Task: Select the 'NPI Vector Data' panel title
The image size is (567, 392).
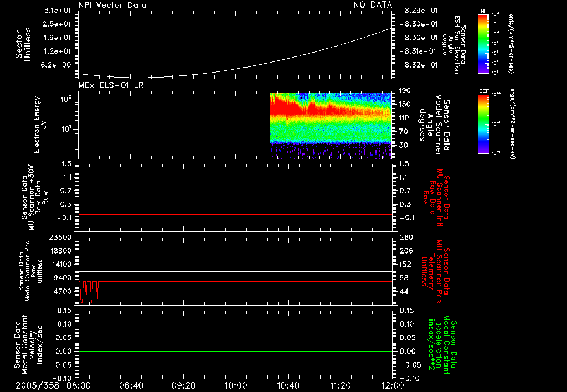Action: click(x=113, y=5)
